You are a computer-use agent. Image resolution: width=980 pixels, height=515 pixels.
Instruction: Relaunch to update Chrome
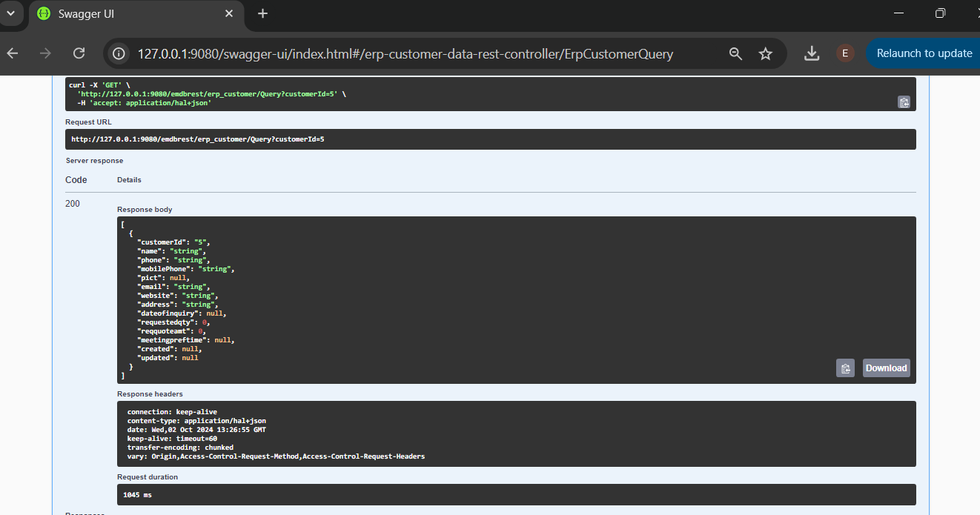pyautogui.click(x=924, y=53)
